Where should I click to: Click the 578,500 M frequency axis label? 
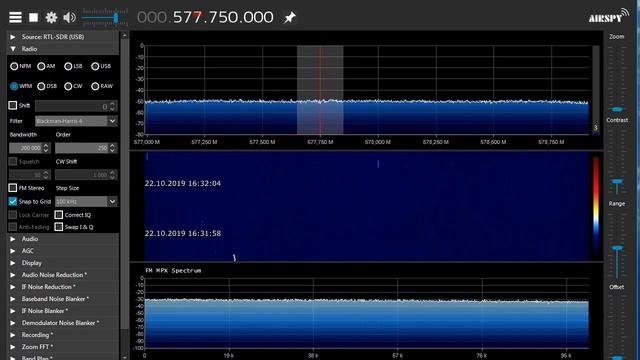tap(493, 142)
